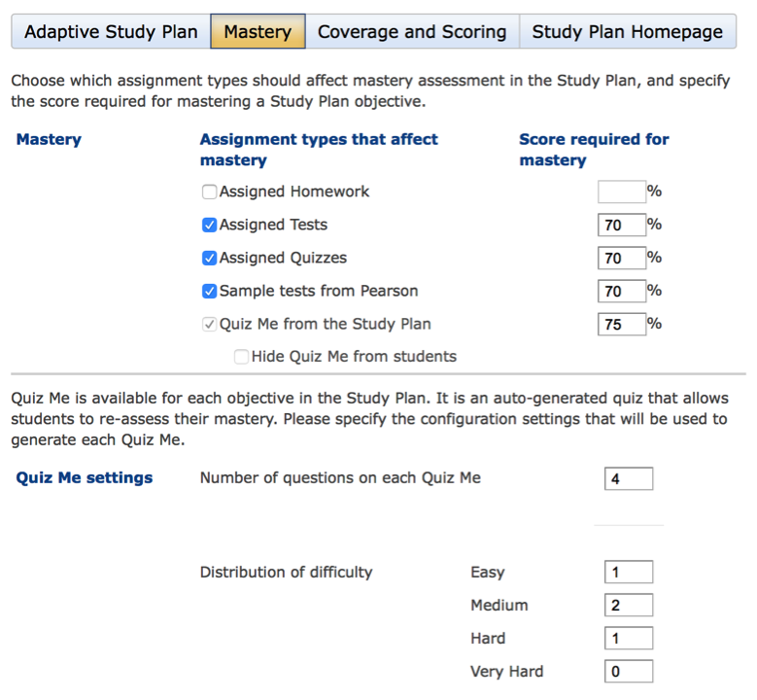757x700 pixels.
Task: Uncheck the Assigned Quizzes checkbox
Action: [209, 259]
